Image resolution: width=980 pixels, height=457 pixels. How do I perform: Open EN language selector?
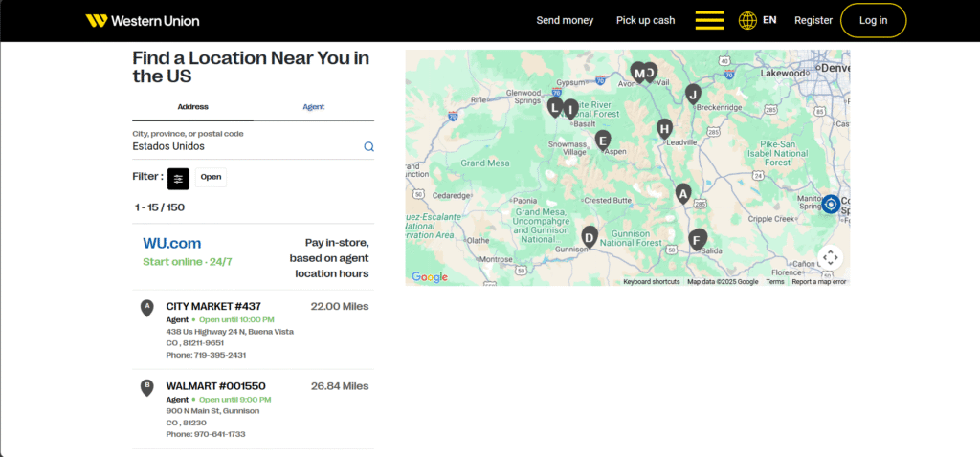tap(769, 20)
